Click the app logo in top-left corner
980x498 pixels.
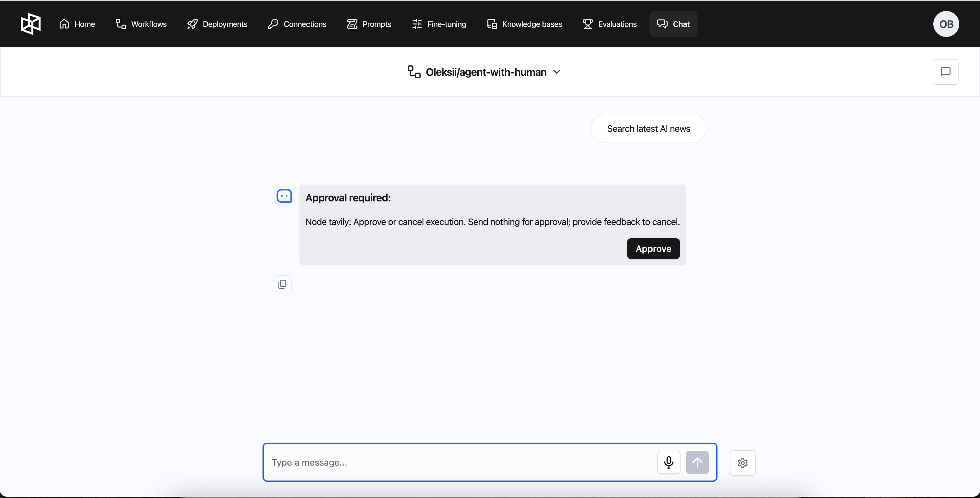(30, 24)
